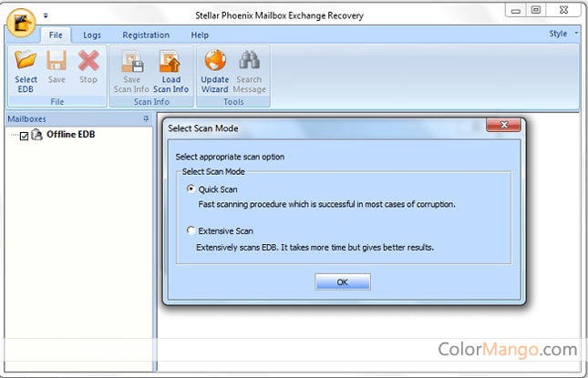Minimize the main application window
Screen dimensions: 588x378
516,11
